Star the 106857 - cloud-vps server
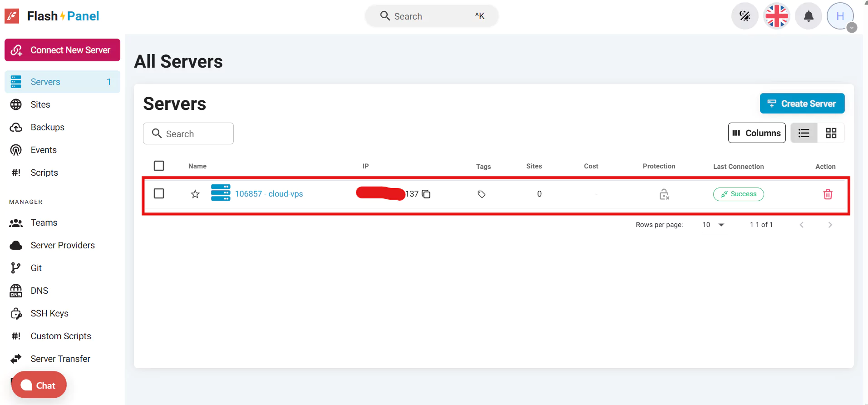Screen dimensions: 868x405 [195, 194]
